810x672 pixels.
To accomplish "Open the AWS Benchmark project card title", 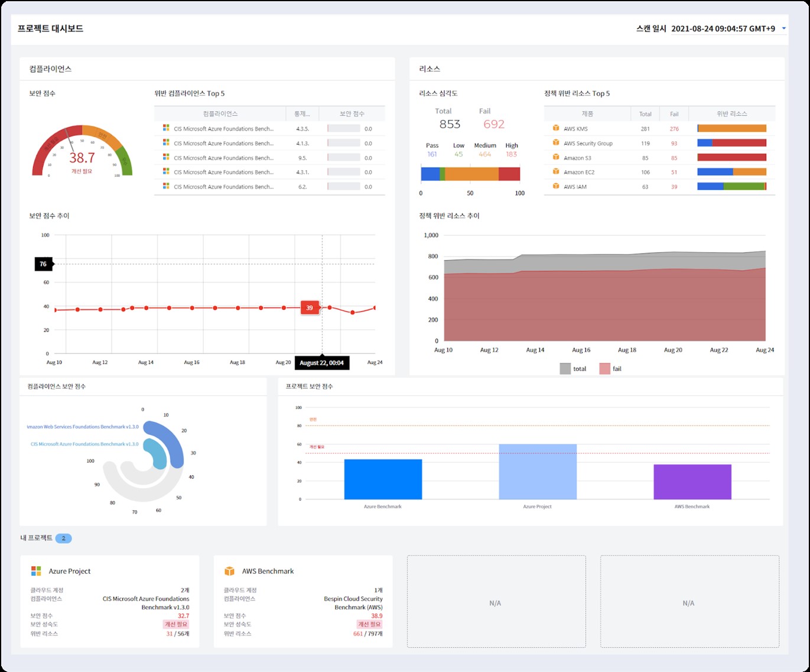I will (x=268, y=571).
